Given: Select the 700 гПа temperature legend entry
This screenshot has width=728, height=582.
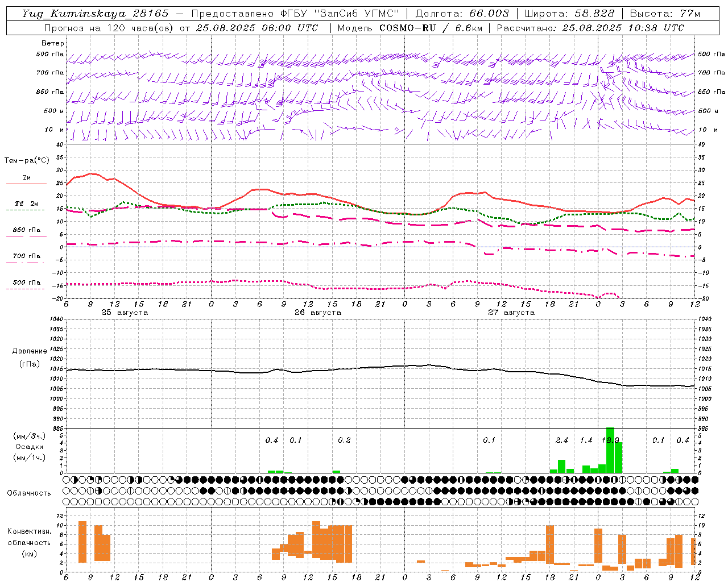Looking at the screenshot, I should (x=26, y=256).
